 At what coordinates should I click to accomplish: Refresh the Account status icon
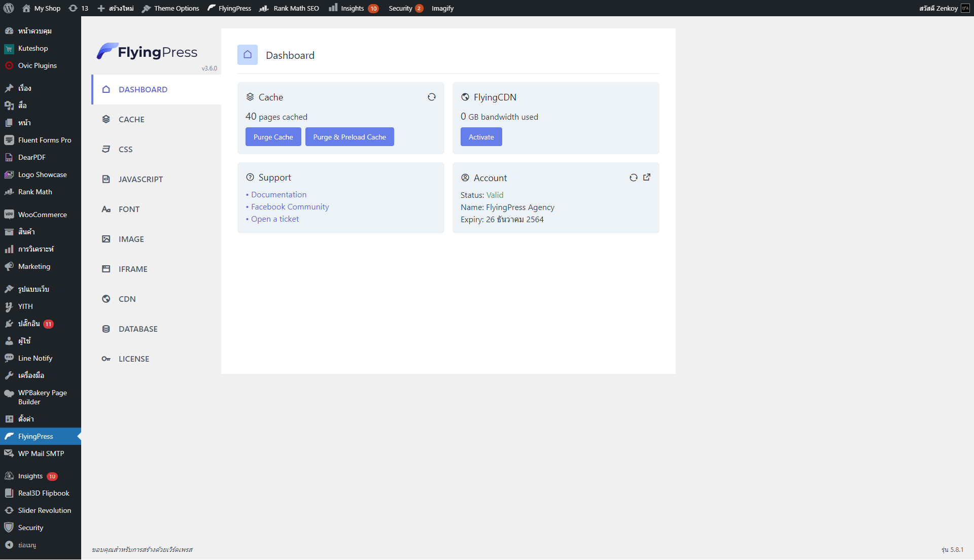pyautogui.click(x=633, y=178)
